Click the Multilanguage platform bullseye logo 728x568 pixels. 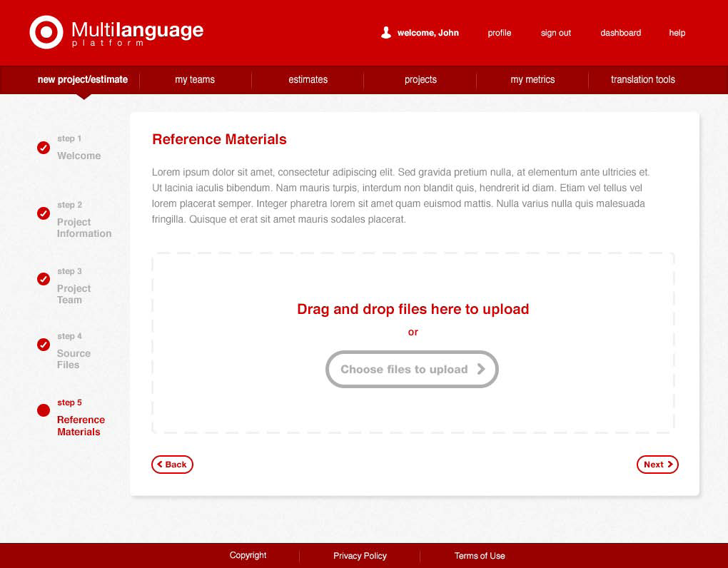point(46,32)
